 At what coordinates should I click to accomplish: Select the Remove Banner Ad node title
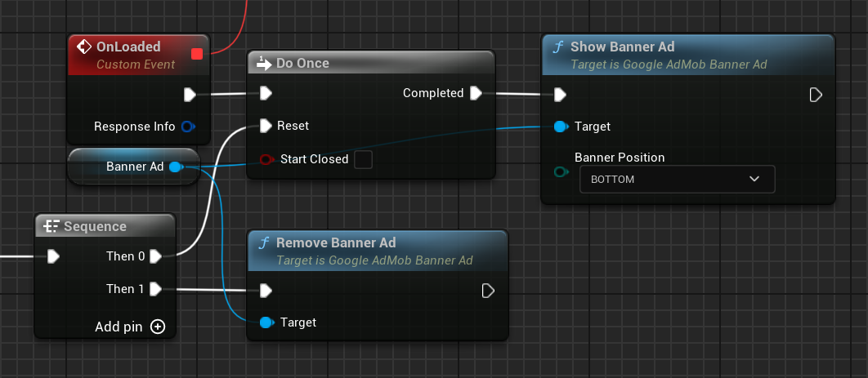coord(336,242)
